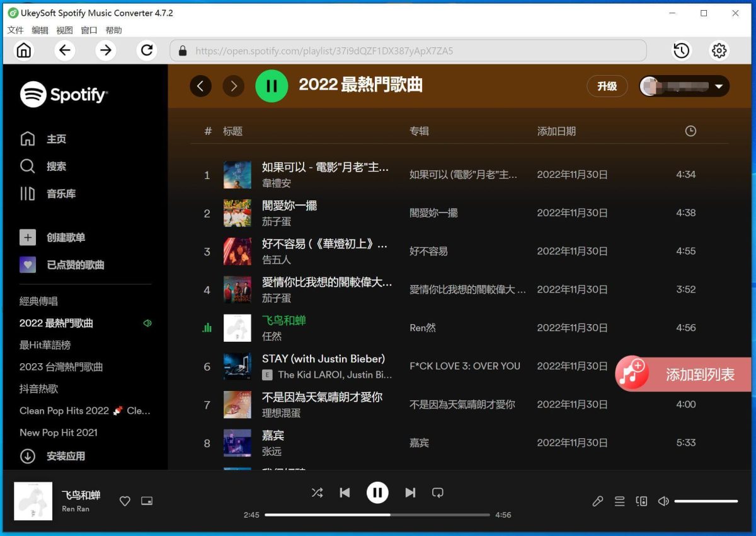
Task: Click 飞鸟和蝉 title in bottom player
Action: pyautogui.click(x=81, y=495)
